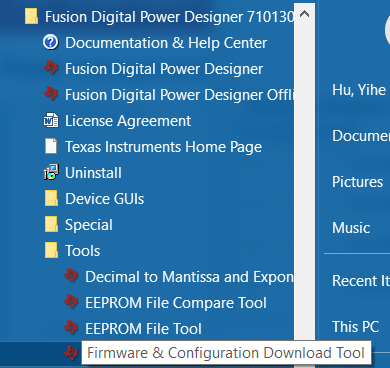
Task: Collapse the Tools subfolder
Action: coord(82,251)
